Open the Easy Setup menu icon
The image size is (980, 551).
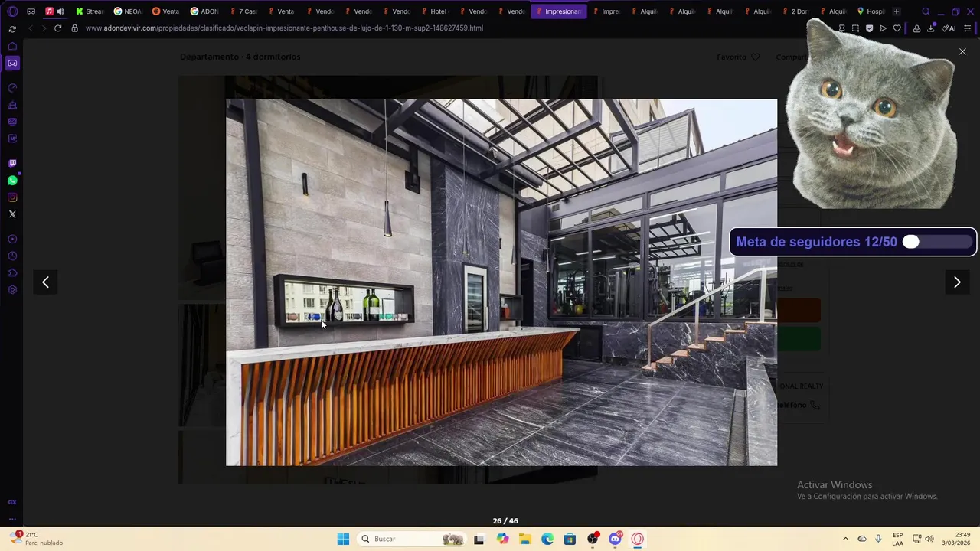[968, 28]
